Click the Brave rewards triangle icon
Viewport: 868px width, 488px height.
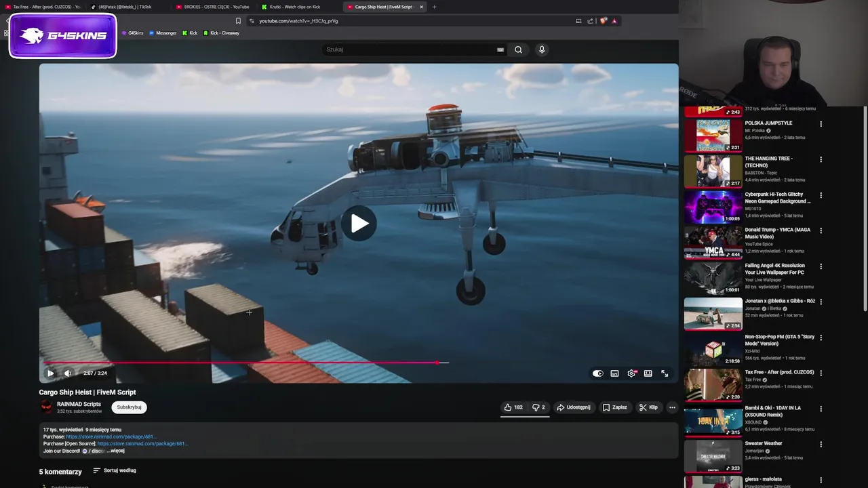tap(614, 21)
